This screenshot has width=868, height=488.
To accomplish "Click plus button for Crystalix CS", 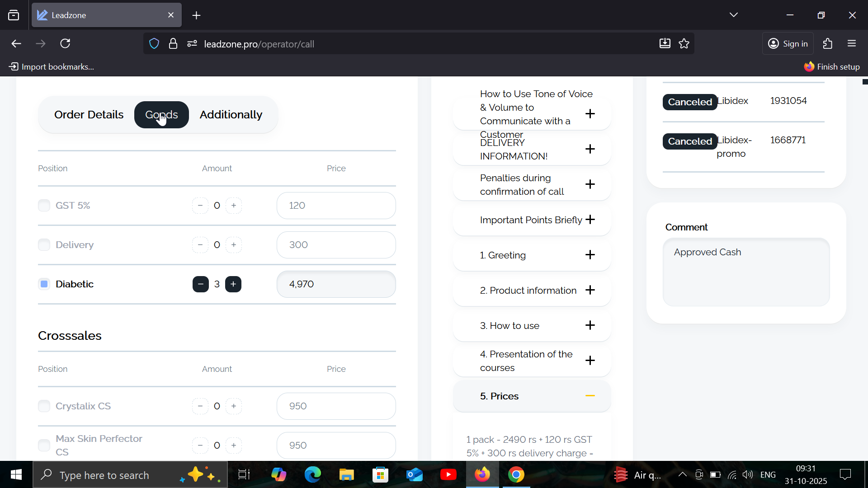I will point(234,406).
